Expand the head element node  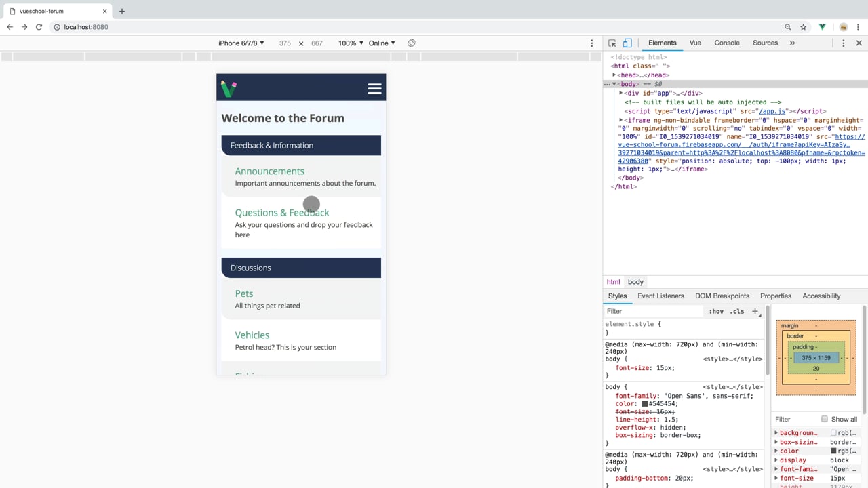pyautogui.click(x=614, y=75)
